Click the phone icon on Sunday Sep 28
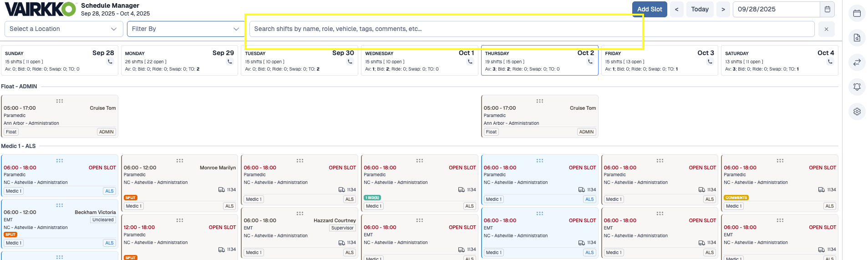 110,61
